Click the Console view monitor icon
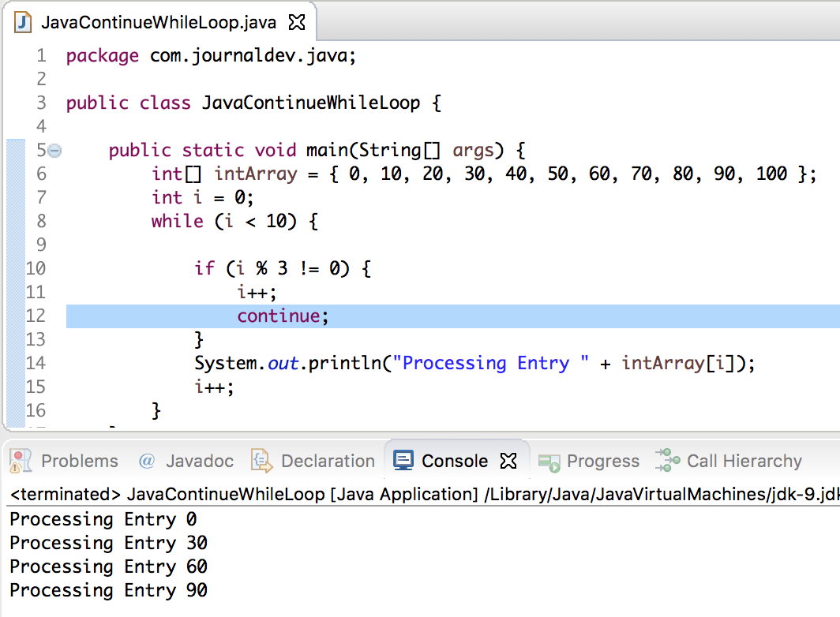The image size is (840, 617). click(403, 461)
